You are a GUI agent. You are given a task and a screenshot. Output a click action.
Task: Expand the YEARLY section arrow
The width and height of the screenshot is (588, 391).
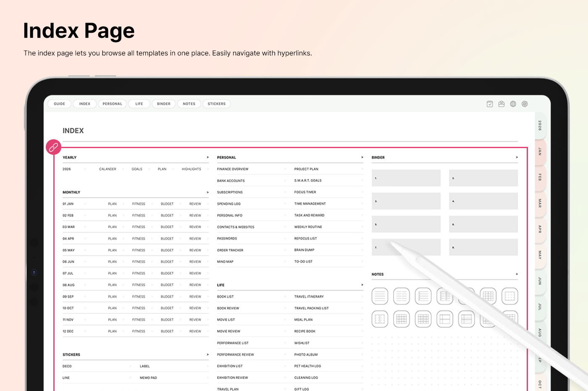point(207,157)
